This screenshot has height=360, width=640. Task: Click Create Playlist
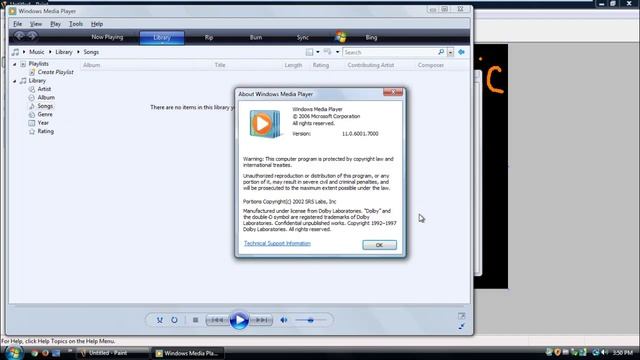coord(56,72)
